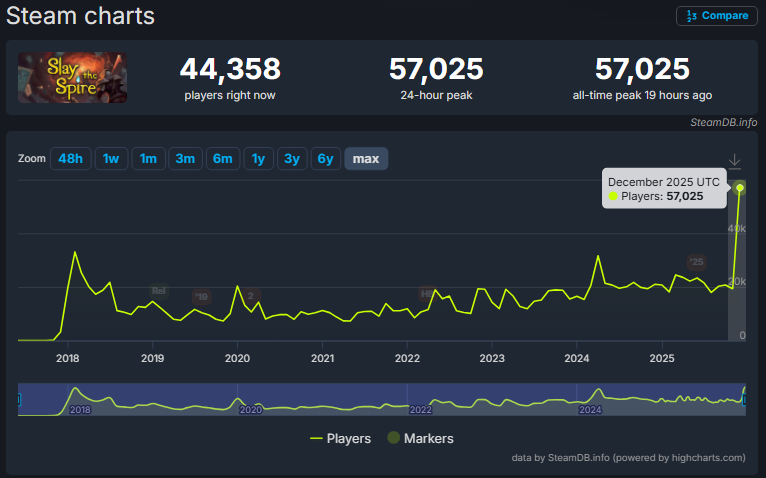The image size is (766, 478).
Task: Click the chart download icon
Action: pyautogui.click(x=734, y=161)
